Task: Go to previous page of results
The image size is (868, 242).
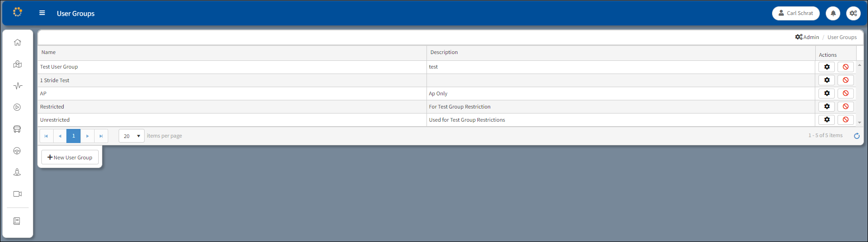Action: 60,136
